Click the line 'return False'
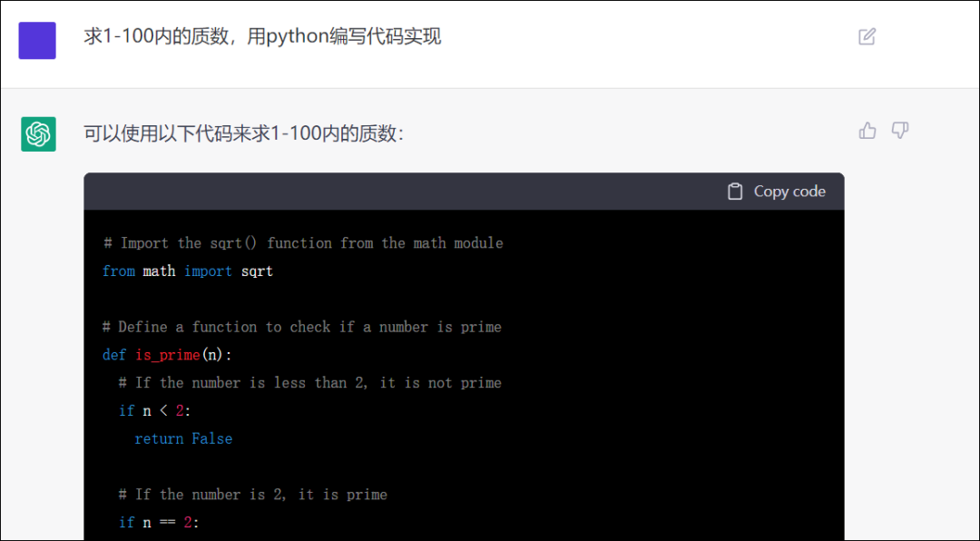The height and width of the screenshot is (541, 980). [183, 438]
